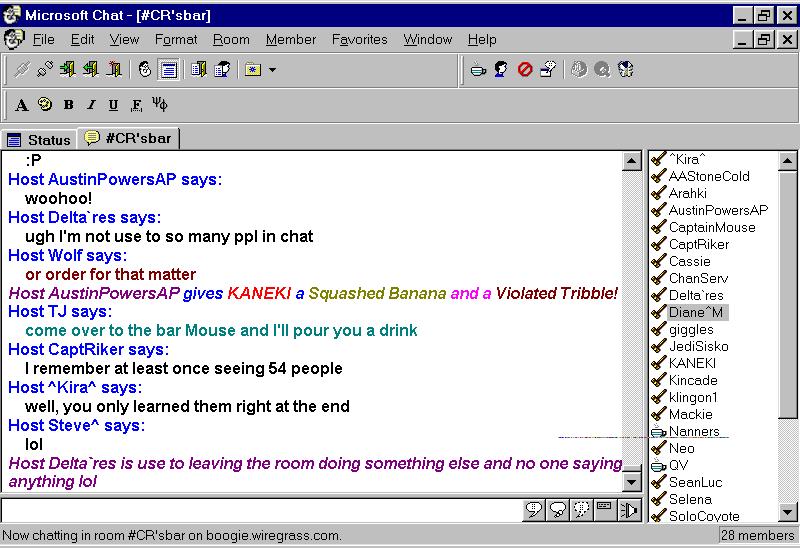Select the #CR'sbar tab
The width and height of the screenshot is (800, 548).
pos(129,138)
